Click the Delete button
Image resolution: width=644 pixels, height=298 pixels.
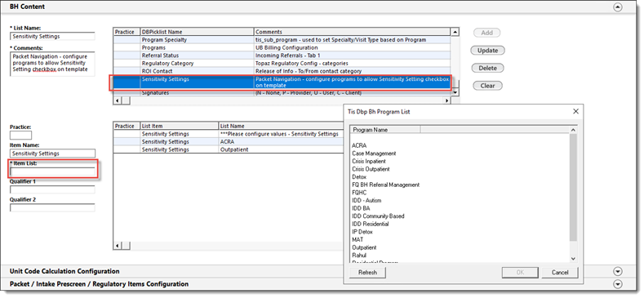487,68
